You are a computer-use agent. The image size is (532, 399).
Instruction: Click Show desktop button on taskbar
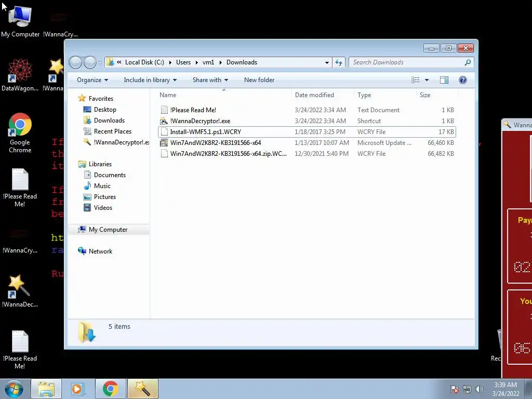point(528,389)
